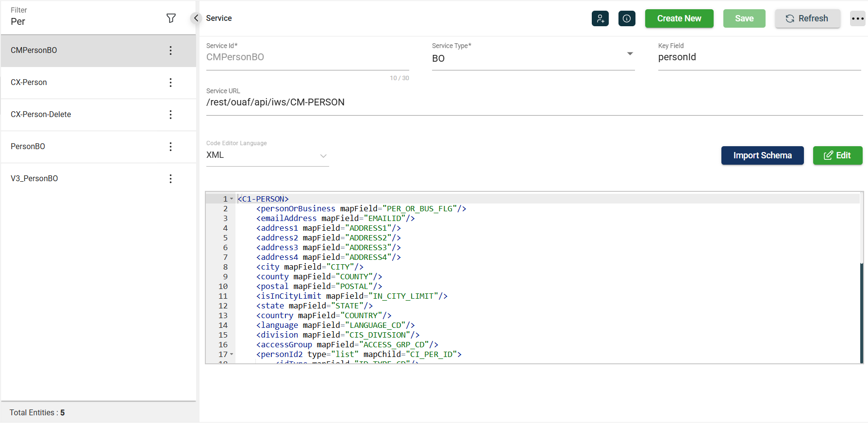Viewport: 868px width, 425px height.
Task: Open the CX-Person-Delete three-dot menu
Action: click(170, 115)
